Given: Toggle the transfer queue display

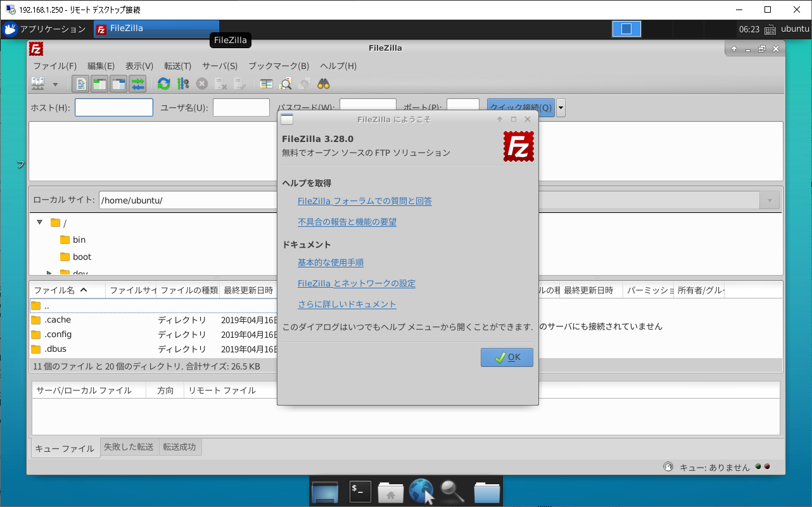Looking at the screenshot, I should pos(137,84).
